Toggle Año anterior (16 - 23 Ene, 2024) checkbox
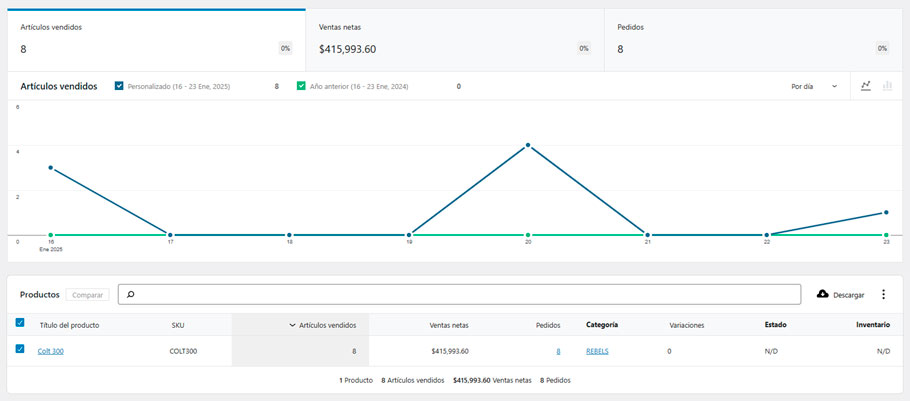This screenshot has width=910, height=401. (x=301, y=87)
